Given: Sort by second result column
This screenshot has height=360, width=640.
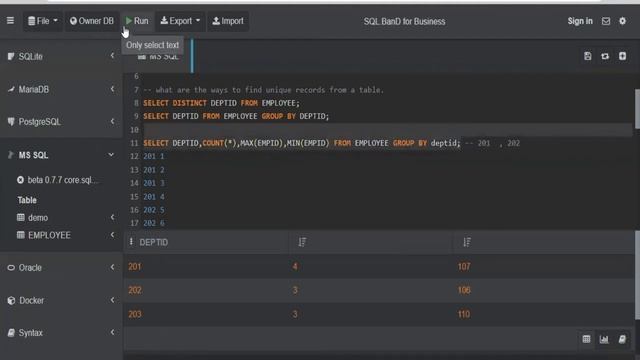Looking at the screenshot, I should [x=302, y=242].
